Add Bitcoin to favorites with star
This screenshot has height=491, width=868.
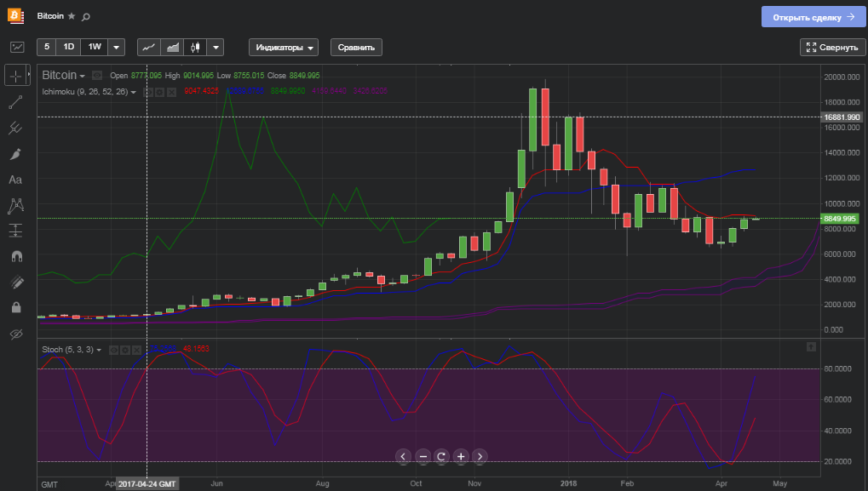(72, 16)
